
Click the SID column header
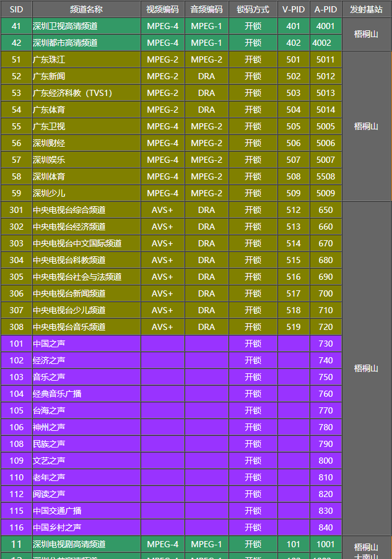pyautogui.click(x=16, y=9)
